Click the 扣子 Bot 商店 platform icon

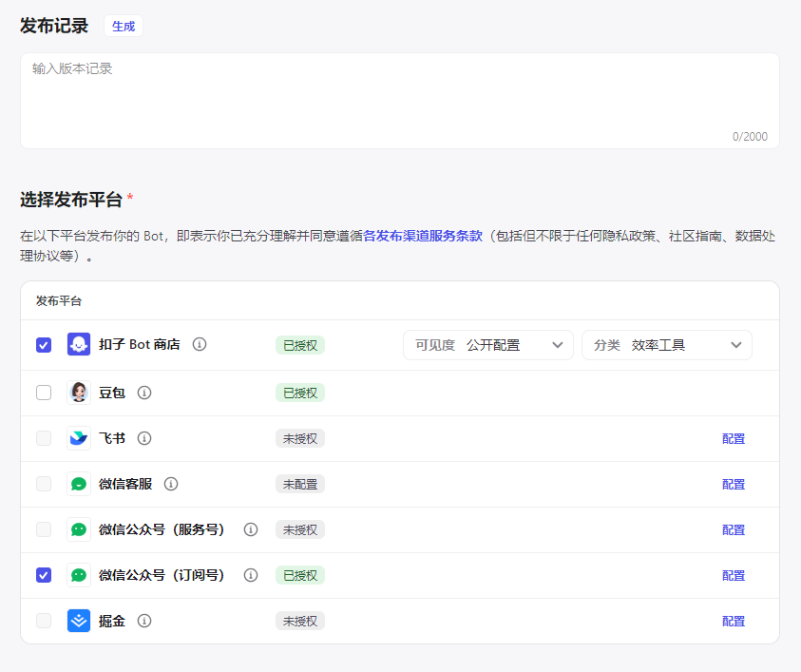pos(79,344)
